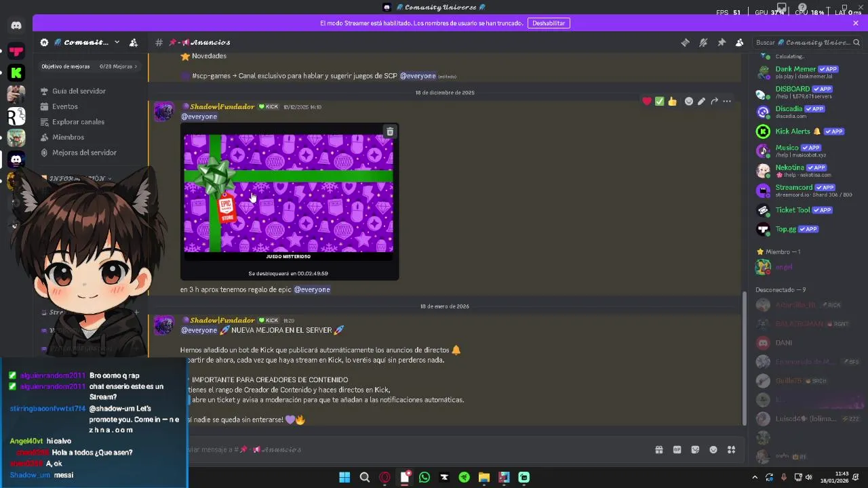
Task: Click the taskbar search magnifier
Action: [365, 477]
